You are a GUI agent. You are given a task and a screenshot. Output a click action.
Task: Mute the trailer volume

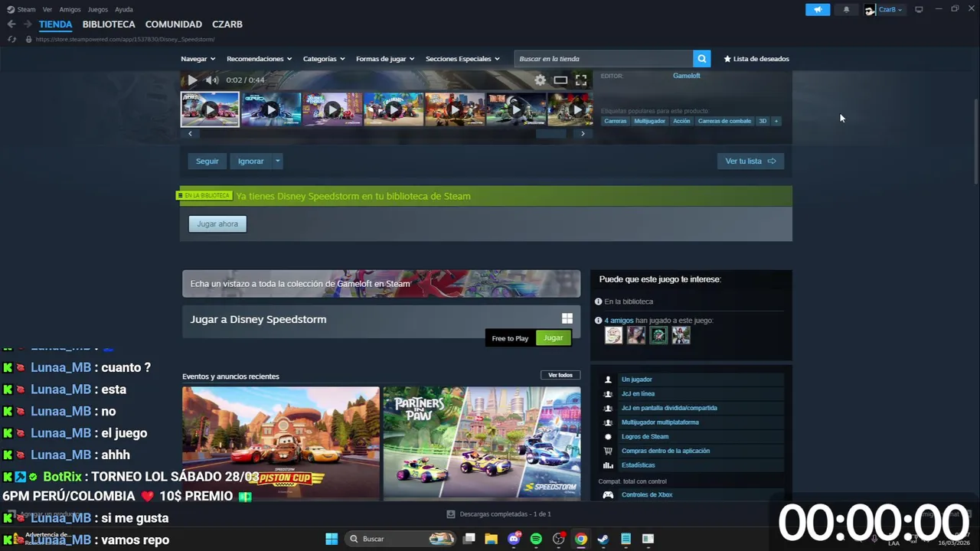[x=212, y=80]
